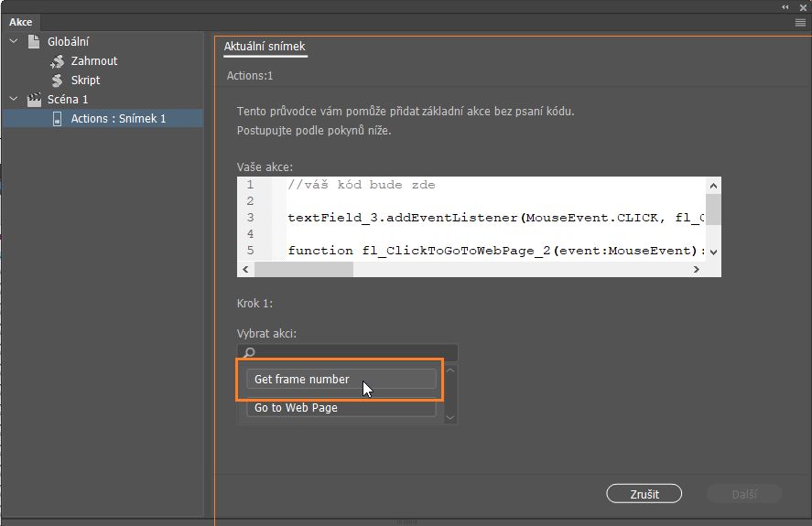Cancel the wizard with Zrušit
The height and width of the screenshot is (526, 812).
(644, 494)
